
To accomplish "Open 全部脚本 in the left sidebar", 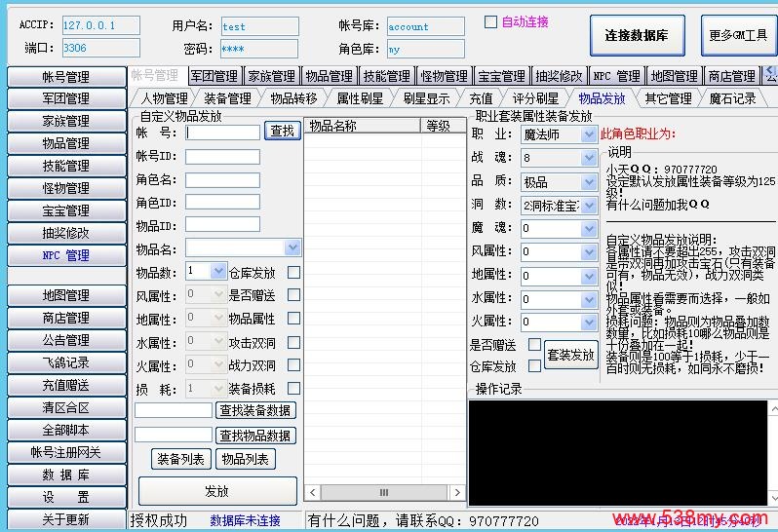I will [x=66, y=430].
